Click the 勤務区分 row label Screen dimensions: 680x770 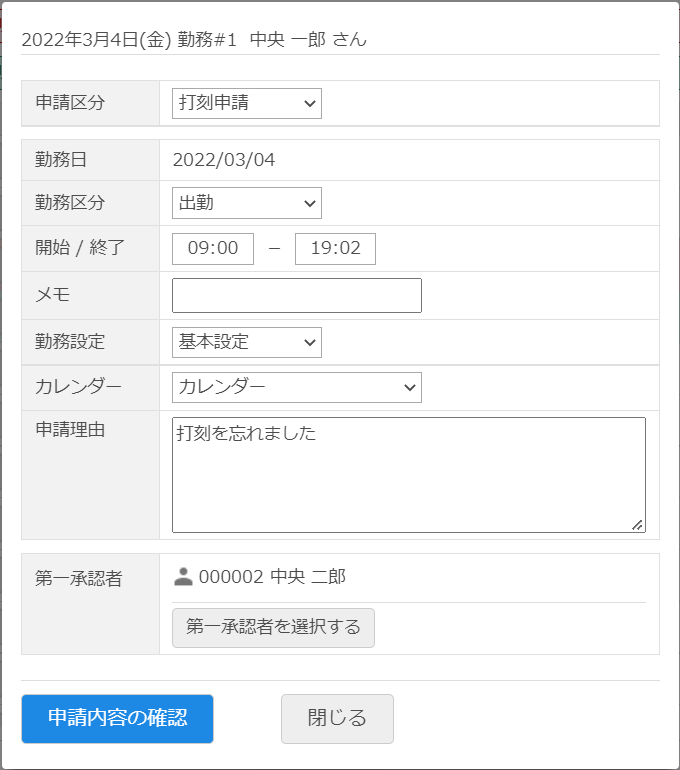(x=70, y=202)
